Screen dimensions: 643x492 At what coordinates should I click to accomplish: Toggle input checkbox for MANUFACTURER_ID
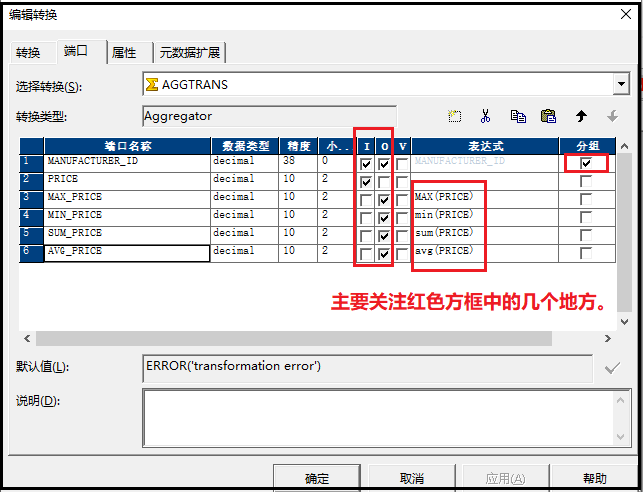pos(366,164)
